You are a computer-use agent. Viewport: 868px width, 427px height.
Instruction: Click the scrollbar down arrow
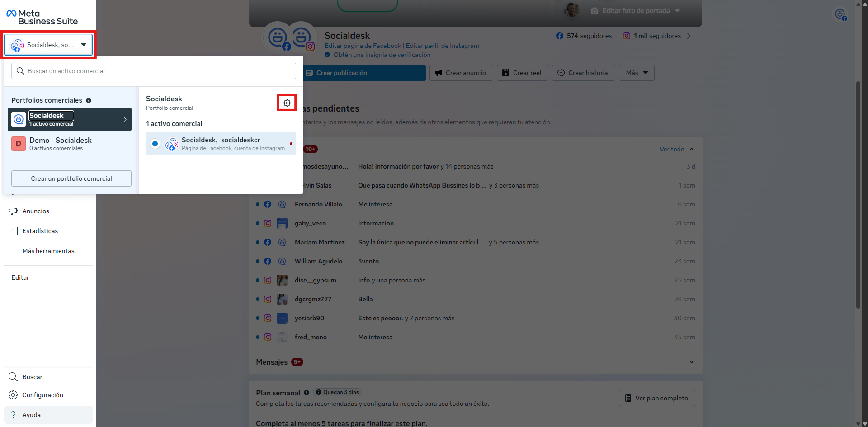(x=858, y=424)
